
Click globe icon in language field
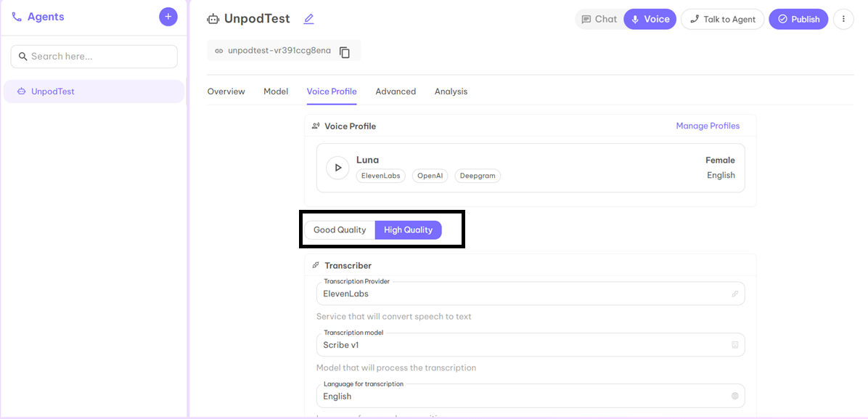click(735, 396)
